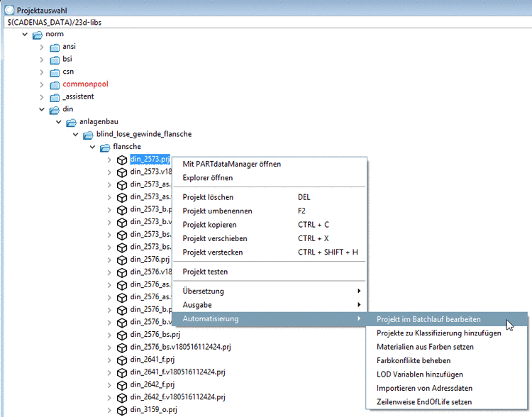532x417 pixels.
Task: Click the _assistent folder icon
Action: point(55,97)
